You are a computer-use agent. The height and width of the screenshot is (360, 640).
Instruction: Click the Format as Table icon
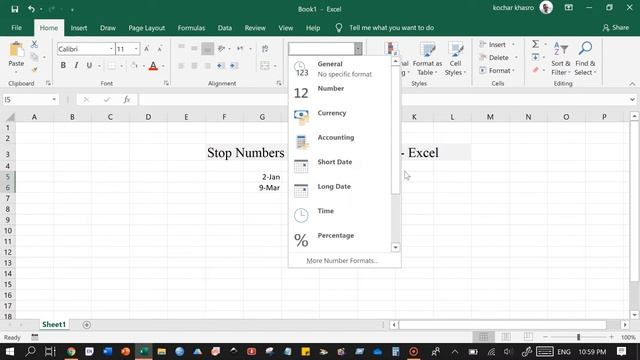pyautogui.click(x=427, y=49)
